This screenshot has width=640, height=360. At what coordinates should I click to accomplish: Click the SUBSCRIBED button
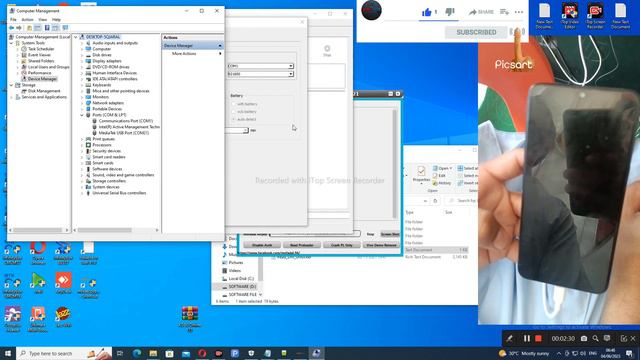pos(476,32)
